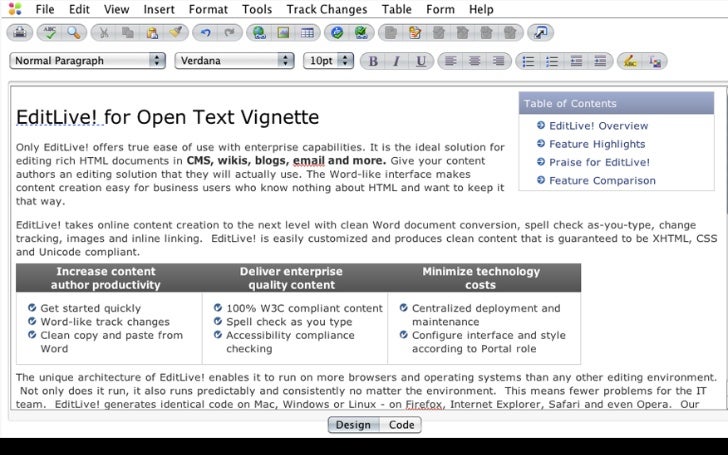Open the 10pt font size dropdown

[328, 61]
